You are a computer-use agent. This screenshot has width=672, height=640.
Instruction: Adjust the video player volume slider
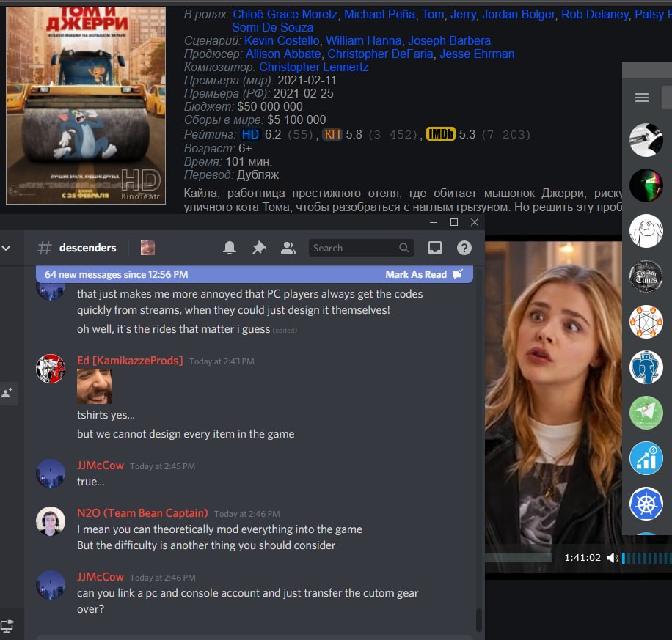tap(647, 558)
